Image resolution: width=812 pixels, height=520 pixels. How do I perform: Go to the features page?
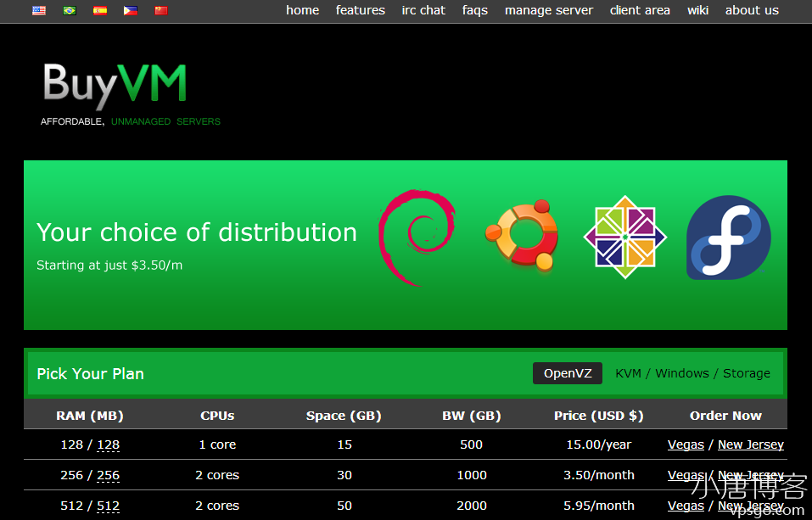tap(361, 10)
